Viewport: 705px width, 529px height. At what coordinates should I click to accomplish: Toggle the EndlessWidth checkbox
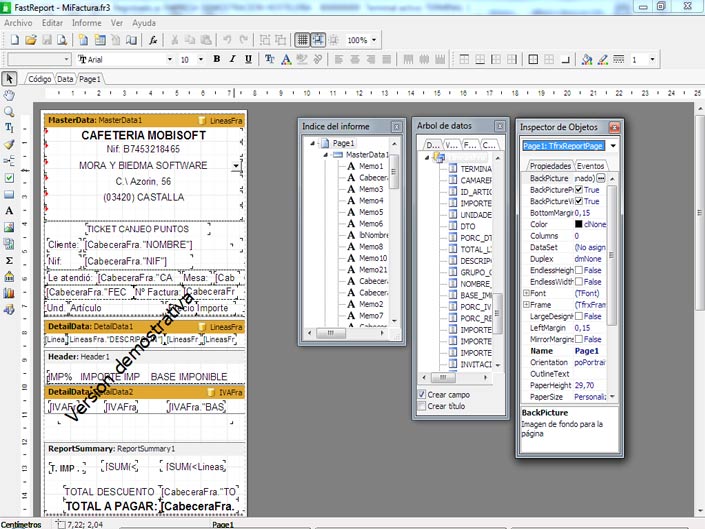[579, 282]
